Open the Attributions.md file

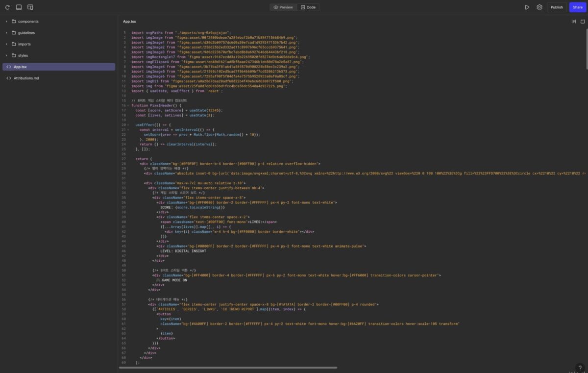pyautogui.click(x=26, y=78)
